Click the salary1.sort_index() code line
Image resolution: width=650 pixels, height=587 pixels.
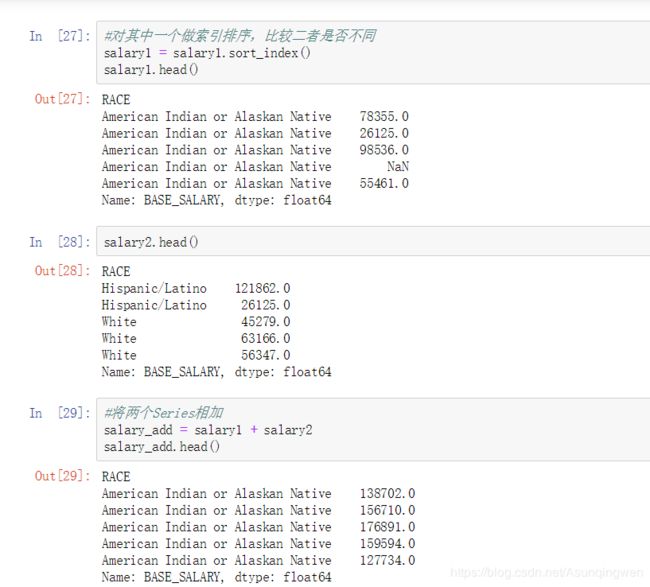207,53
